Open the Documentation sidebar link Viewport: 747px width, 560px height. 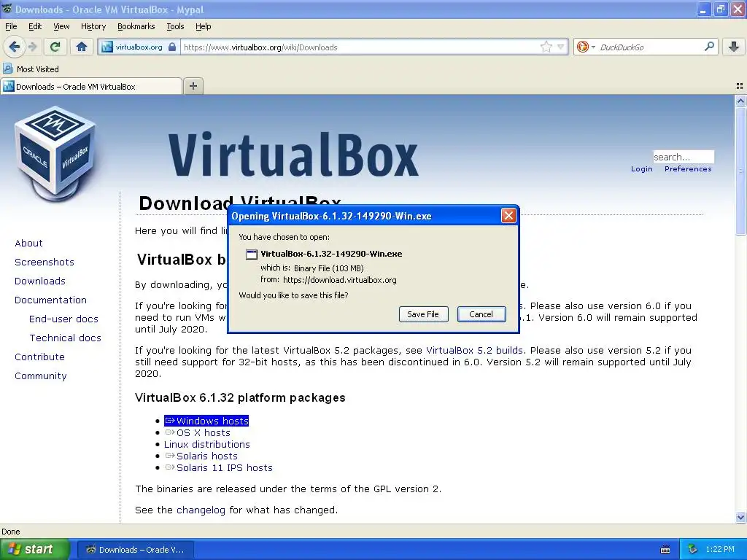tap(50, 300)
